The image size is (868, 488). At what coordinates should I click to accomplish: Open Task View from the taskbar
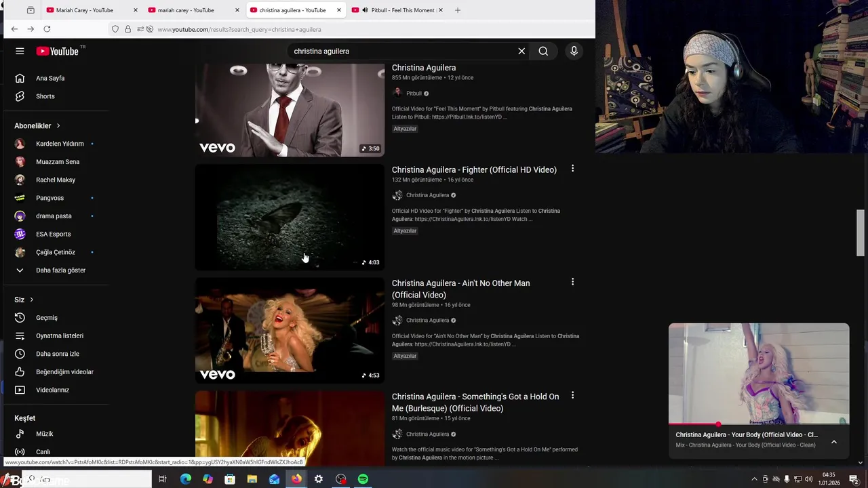tap(163, 479)
